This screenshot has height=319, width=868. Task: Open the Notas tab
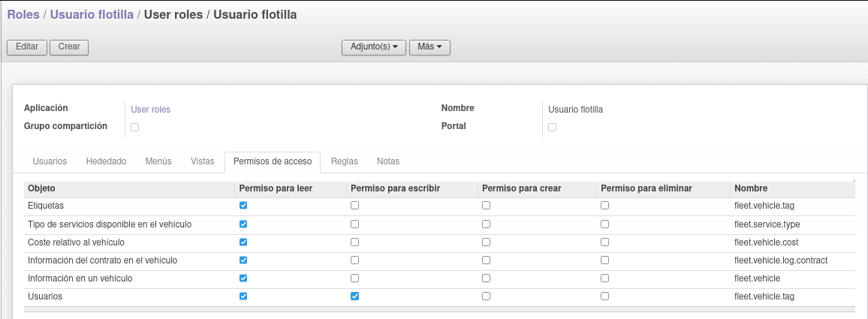388,161
